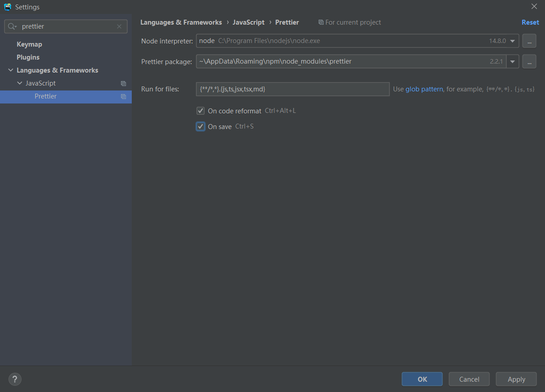Click the Ctrl+S shortcut text

pos(244,126)
